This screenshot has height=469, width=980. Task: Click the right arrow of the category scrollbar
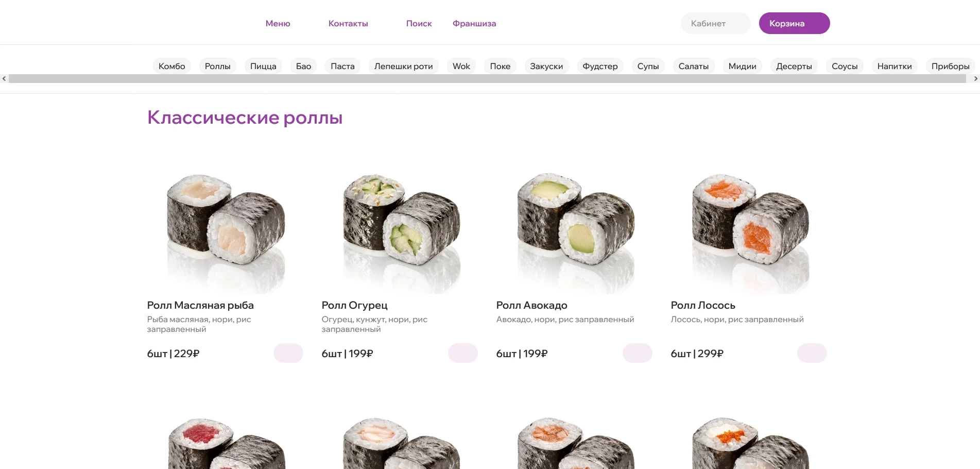pyautogui.click(x=975, y=79)
